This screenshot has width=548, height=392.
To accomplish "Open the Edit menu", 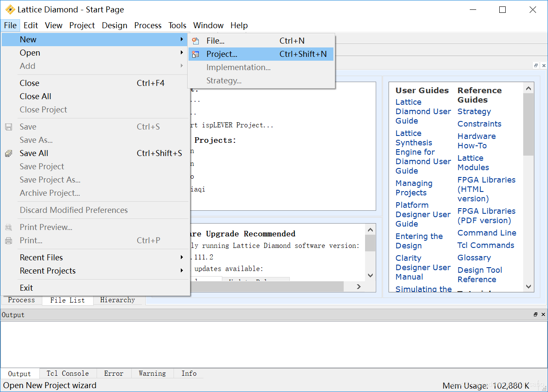I will coord(31,25).
